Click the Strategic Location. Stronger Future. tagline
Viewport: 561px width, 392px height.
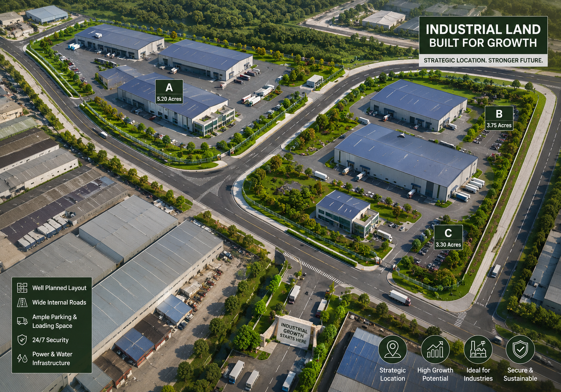click(x=483, y=60)
